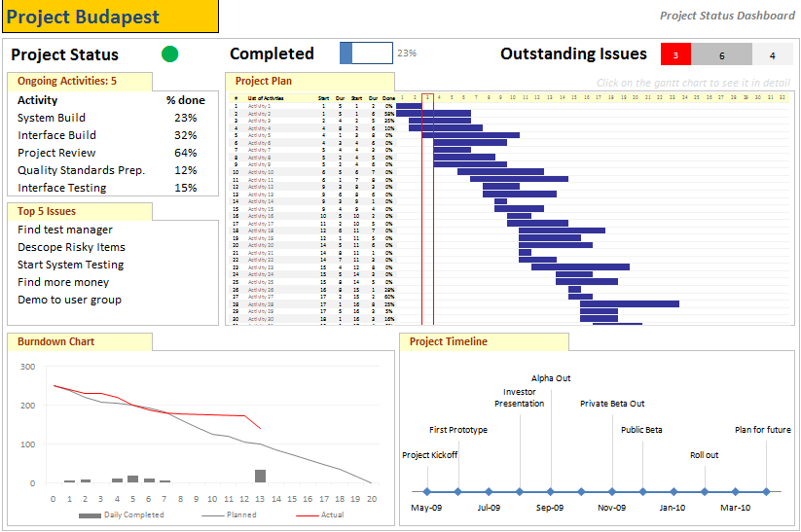Click the Project Budapest title cell
Screen dimensions: 801x532
(x=110, y=17)
